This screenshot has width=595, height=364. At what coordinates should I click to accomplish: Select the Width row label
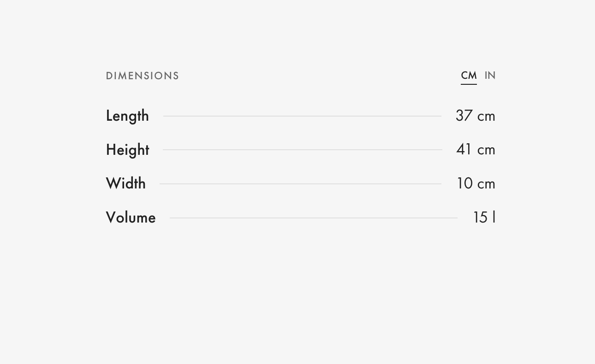(126, 184)
